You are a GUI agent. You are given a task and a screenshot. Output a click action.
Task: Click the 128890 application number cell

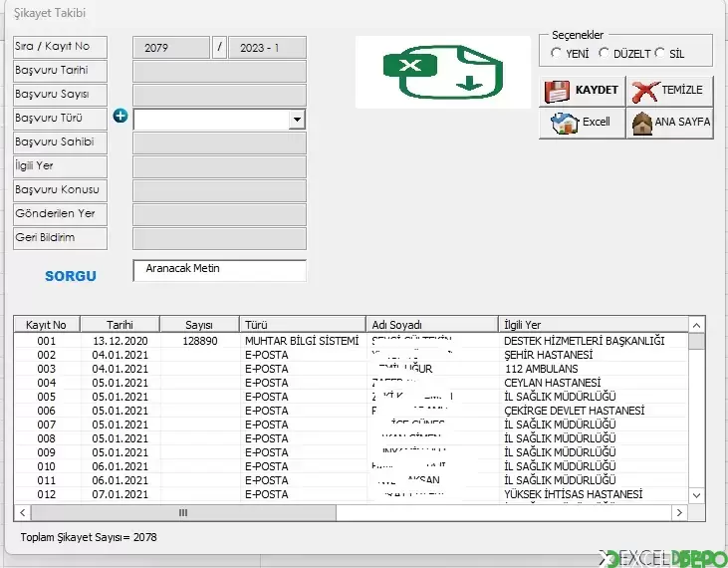point(200,341)
